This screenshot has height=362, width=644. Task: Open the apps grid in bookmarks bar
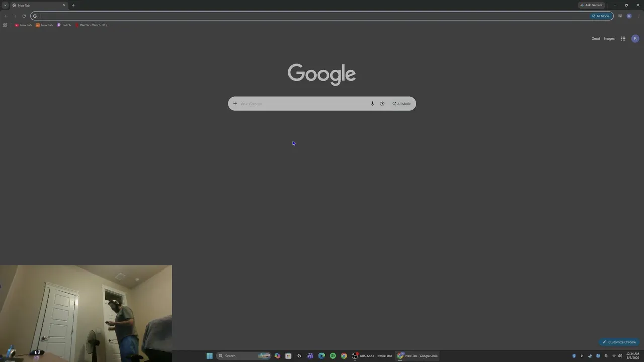(5, 25)
